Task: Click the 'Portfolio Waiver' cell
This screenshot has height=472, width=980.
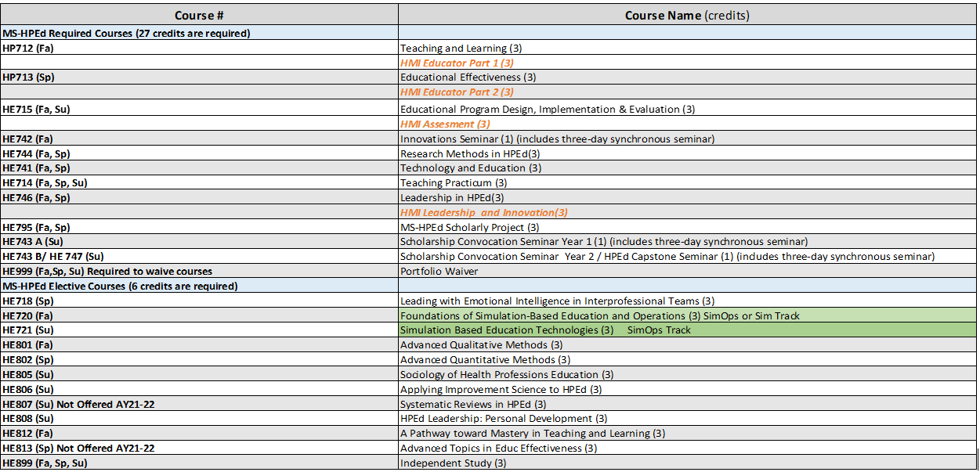Action: coord(439,272)
